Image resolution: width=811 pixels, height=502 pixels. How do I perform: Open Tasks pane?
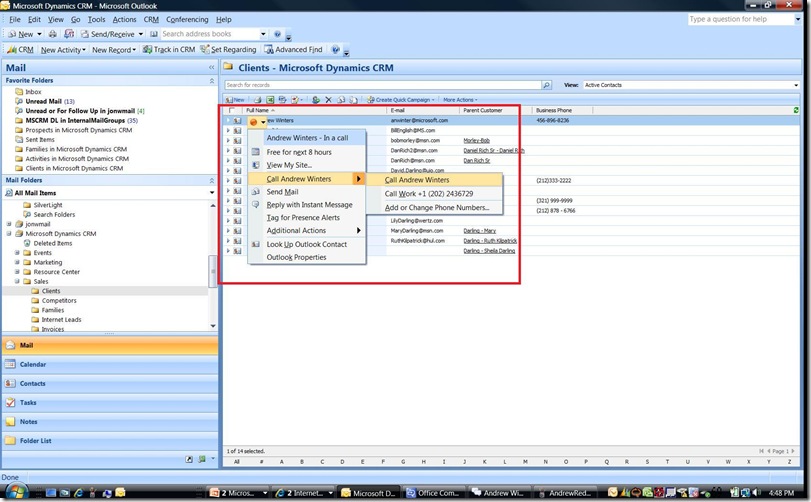tap(110, 403)
